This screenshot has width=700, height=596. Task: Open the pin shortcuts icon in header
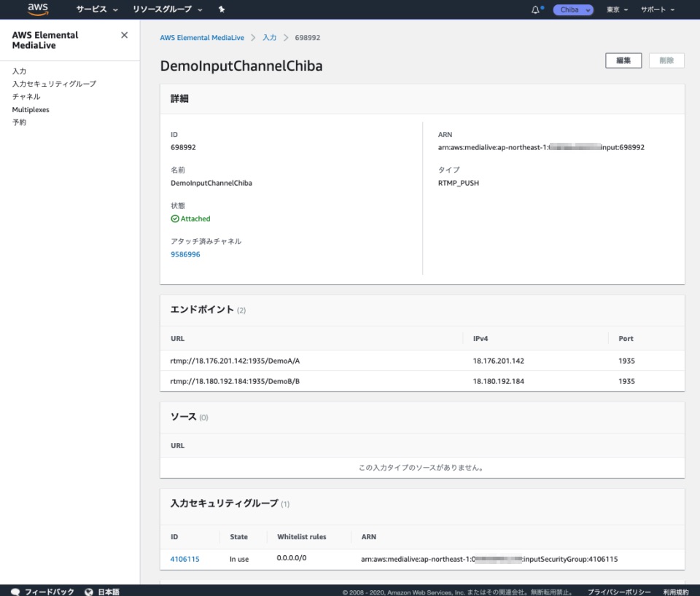click(222, 9)
